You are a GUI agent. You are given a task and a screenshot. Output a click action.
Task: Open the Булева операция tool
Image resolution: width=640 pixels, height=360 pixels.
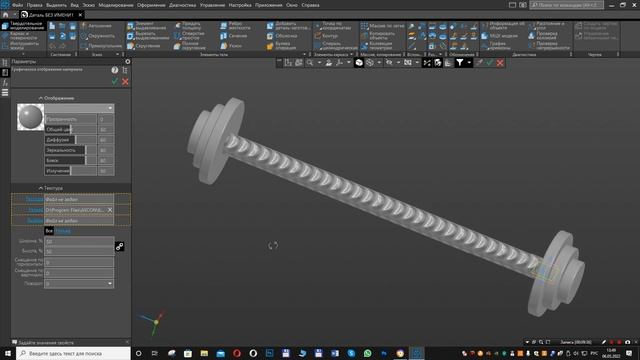[281, 46]
